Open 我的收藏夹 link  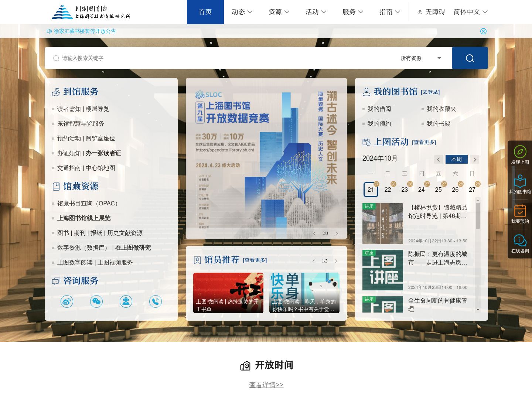click(441, 109)
